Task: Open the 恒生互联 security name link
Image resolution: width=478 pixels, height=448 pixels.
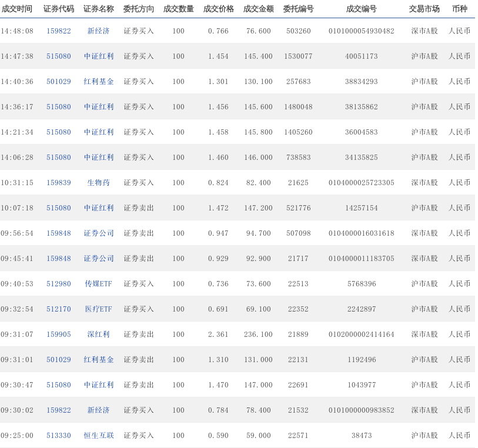Action: [98, 436]
